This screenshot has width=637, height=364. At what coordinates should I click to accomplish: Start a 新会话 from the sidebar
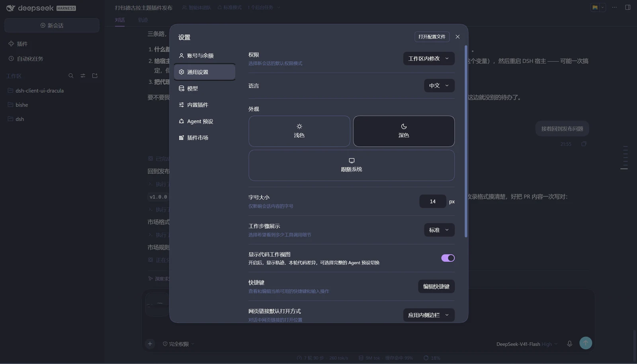[x=52, y=25]
